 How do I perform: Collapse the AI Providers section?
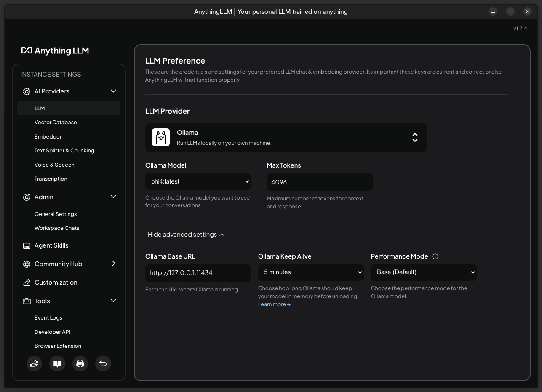click(113, 91)
